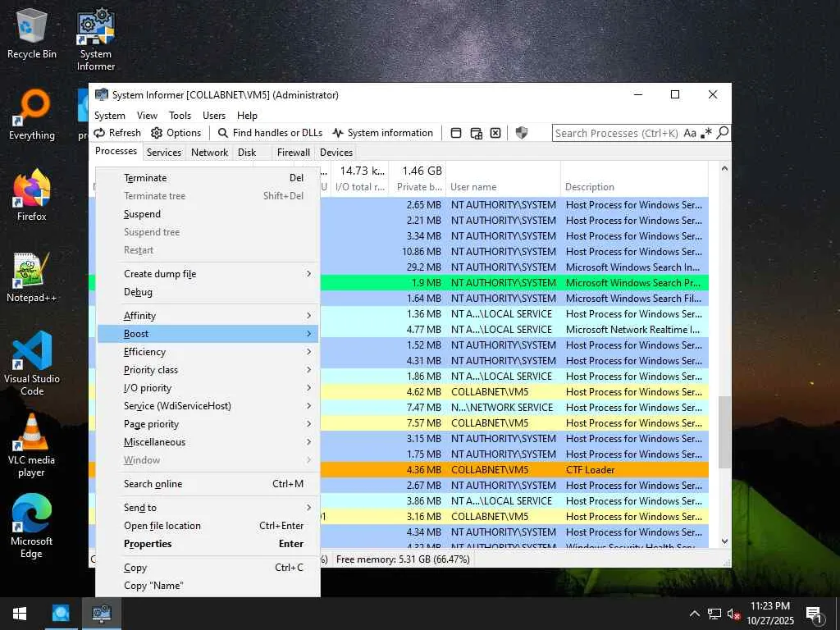Viewport: 840px width, 630px height.
Task: Click the Windows Start button
Action: (x=20, y=614)
